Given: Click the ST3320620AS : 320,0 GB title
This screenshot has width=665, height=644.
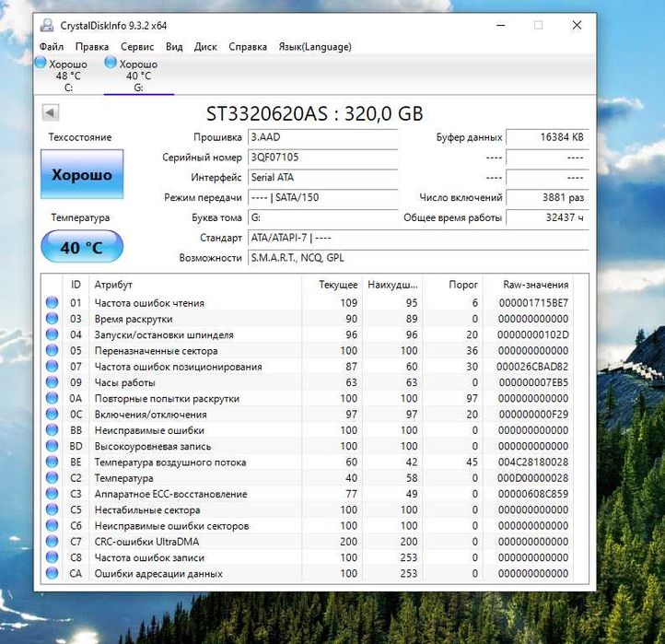Looking at the screenshot, I should (315, 113).
